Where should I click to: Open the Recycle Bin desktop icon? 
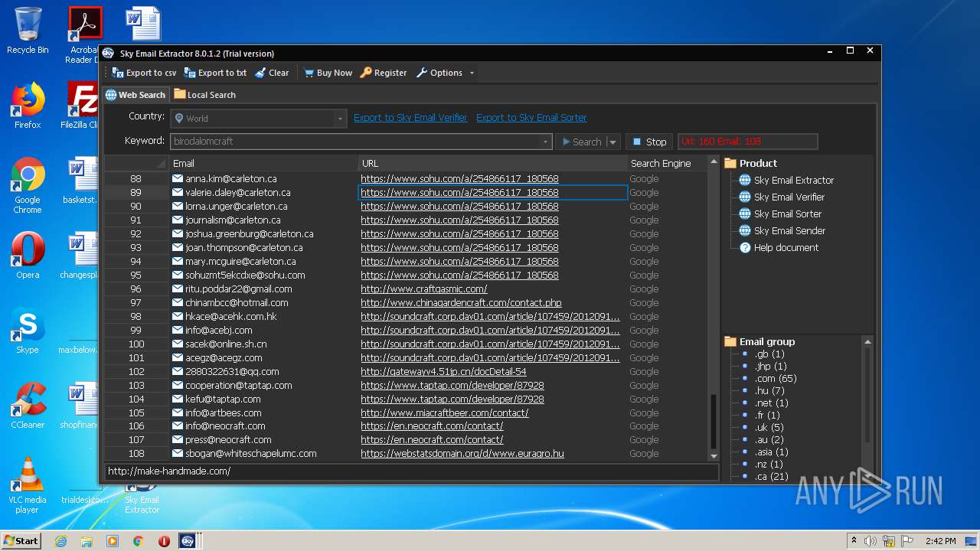(28, 31)
